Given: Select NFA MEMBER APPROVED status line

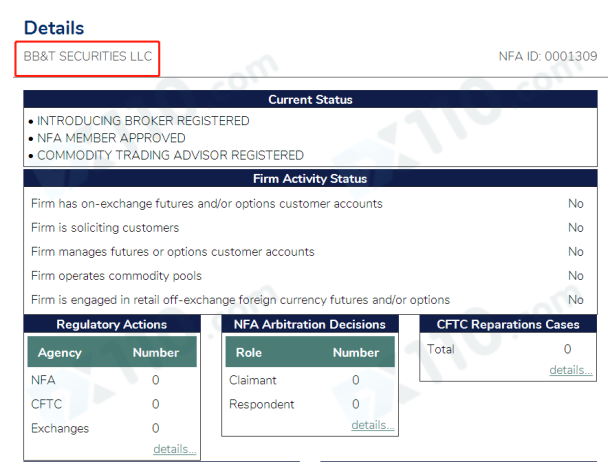Looking at the screenshot, I should 111,138.
